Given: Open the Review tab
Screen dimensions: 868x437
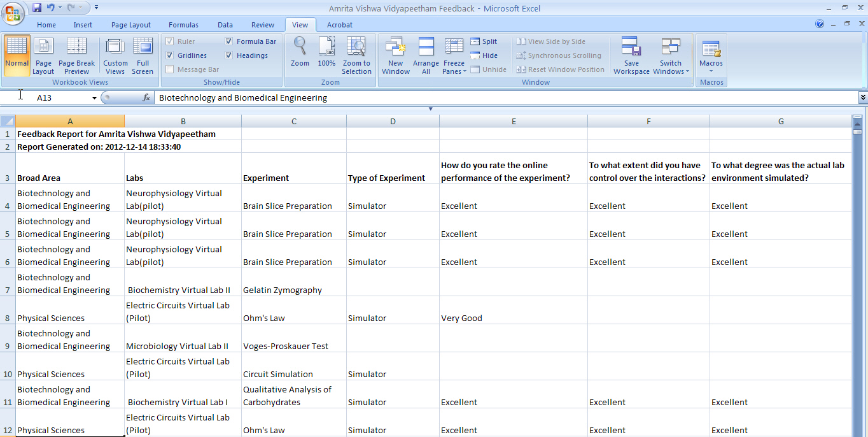Looking at the screenshot, I should pyautogui.click(x=263, y=25).
